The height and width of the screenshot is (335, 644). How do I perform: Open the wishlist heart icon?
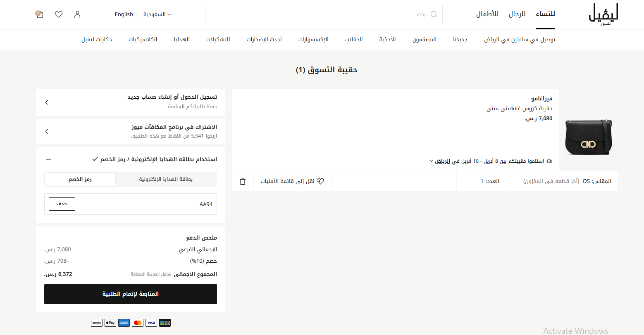point(58,14)
